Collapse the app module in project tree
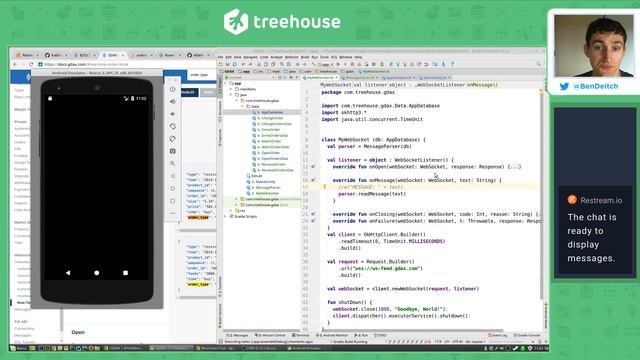 pyautogui.click(x=226, y=83)
